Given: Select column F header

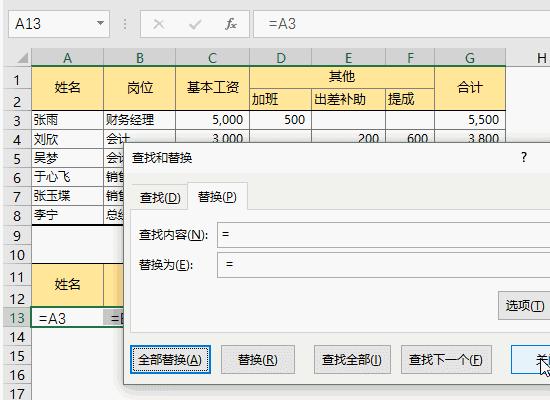Looking at the screenshot, I should pyautogui.click(x=410, y=58).
